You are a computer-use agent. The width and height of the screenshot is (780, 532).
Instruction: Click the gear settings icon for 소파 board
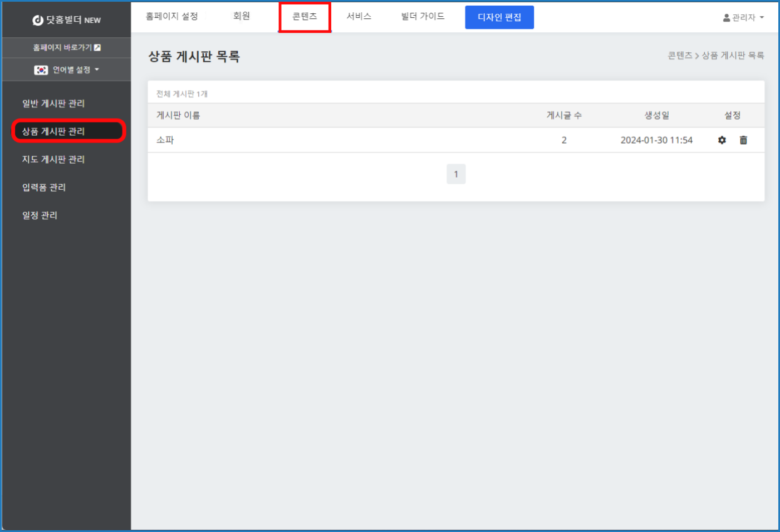click(x=722, y=140)
